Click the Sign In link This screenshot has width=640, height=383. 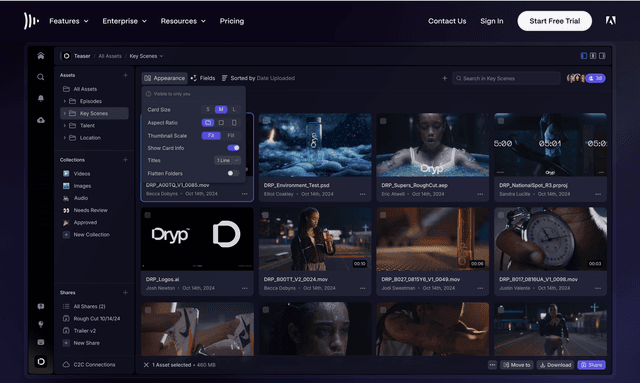[491, 21]
